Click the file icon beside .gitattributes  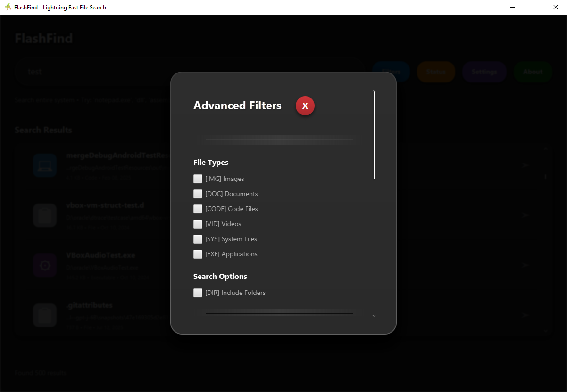45,315
